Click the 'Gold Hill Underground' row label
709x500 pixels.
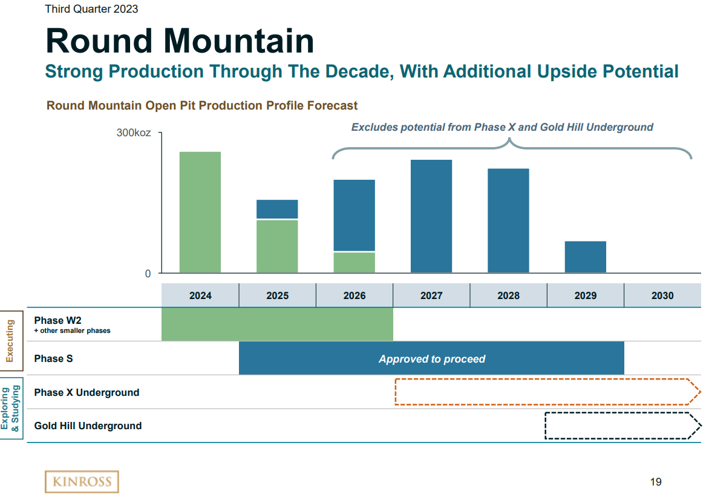coord(88,426)
